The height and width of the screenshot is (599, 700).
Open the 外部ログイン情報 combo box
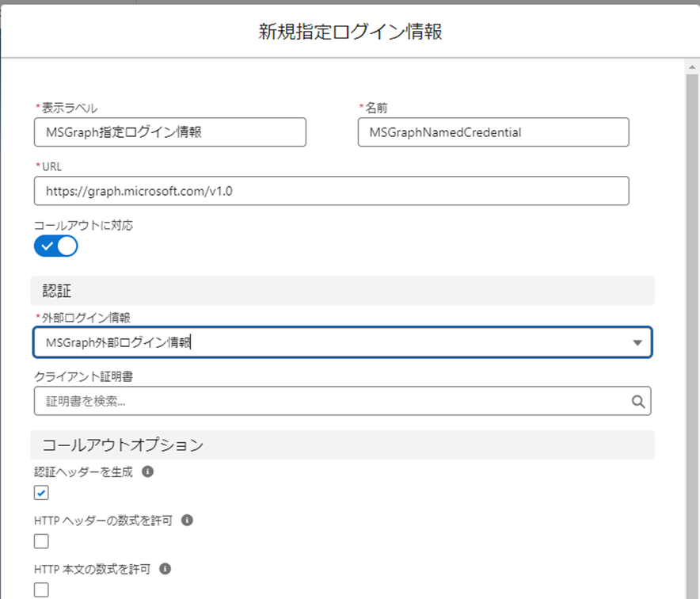pyautogui.click(x=342, y=342)
